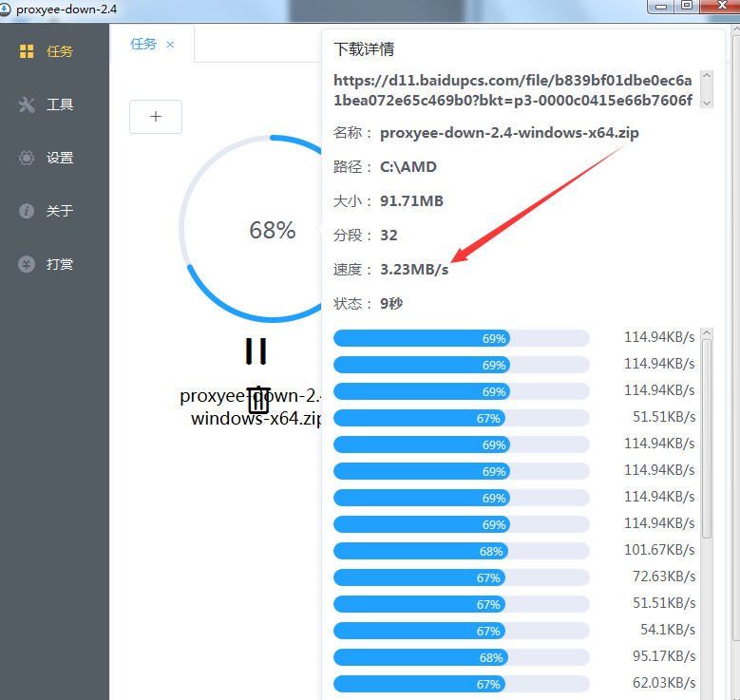Minimize the proxyee-down window
The image size is (740, 700).
tap(661, 6)
